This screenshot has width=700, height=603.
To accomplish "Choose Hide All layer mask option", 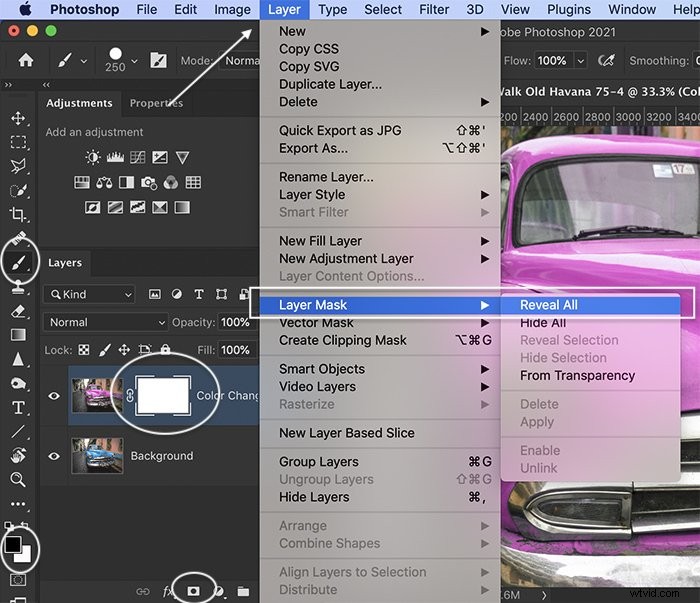I will click(x=590, y=323).
